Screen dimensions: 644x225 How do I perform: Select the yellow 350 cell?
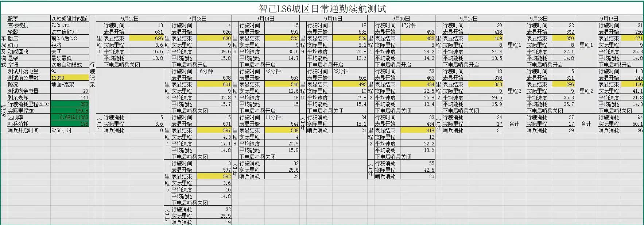pos(563,38)
